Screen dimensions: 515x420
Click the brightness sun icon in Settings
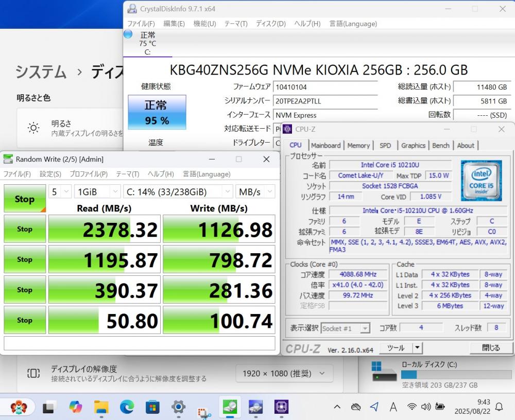pyautogui.click(x=33, y=128)
